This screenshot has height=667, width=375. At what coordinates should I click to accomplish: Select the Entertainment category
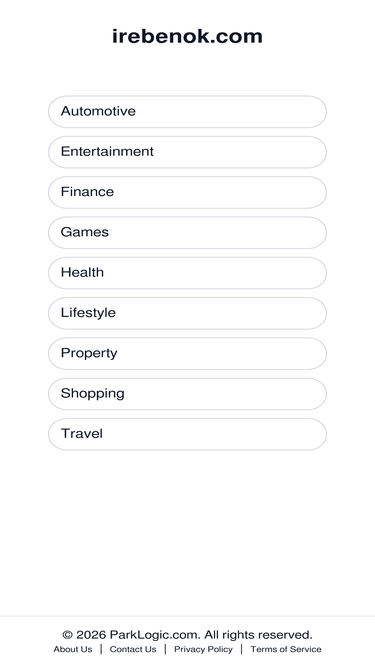pyautogui.click(x=187, y=152)
